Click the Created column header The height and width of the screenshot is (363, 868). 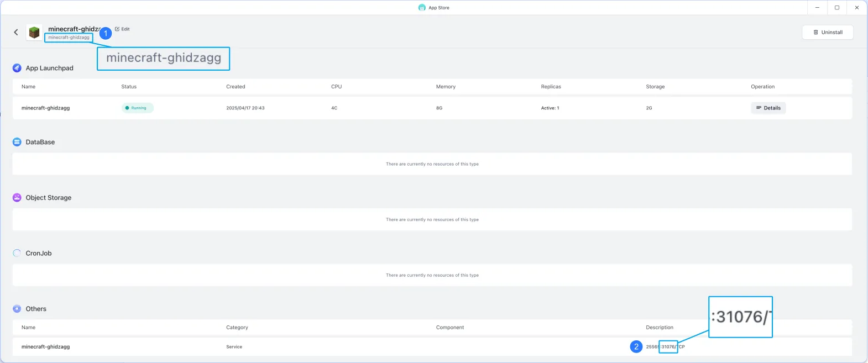point(236,87)
